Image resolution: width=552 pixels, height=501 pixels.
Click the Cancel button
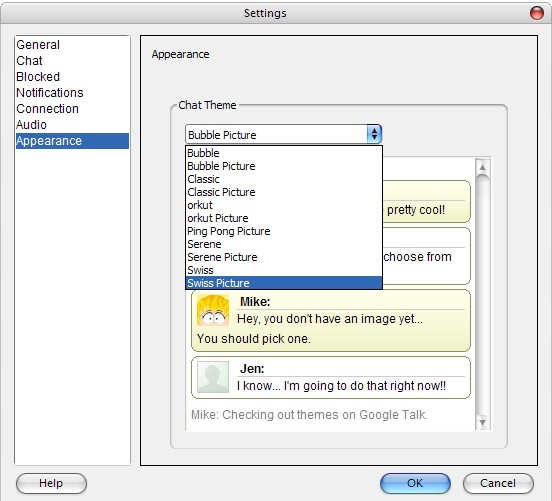pos(498,483)
